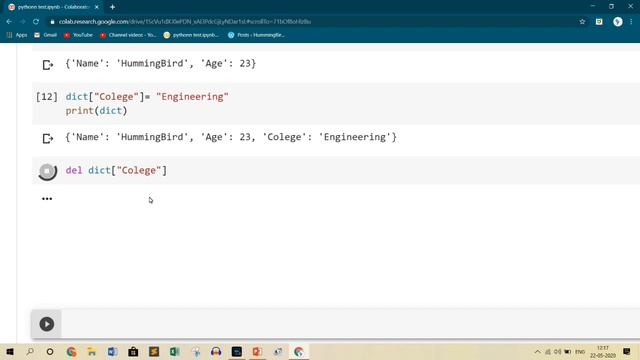Open the Apps bookmark shortcut
The width and height of the screenshot is (640, 360).
coord(17,35)
